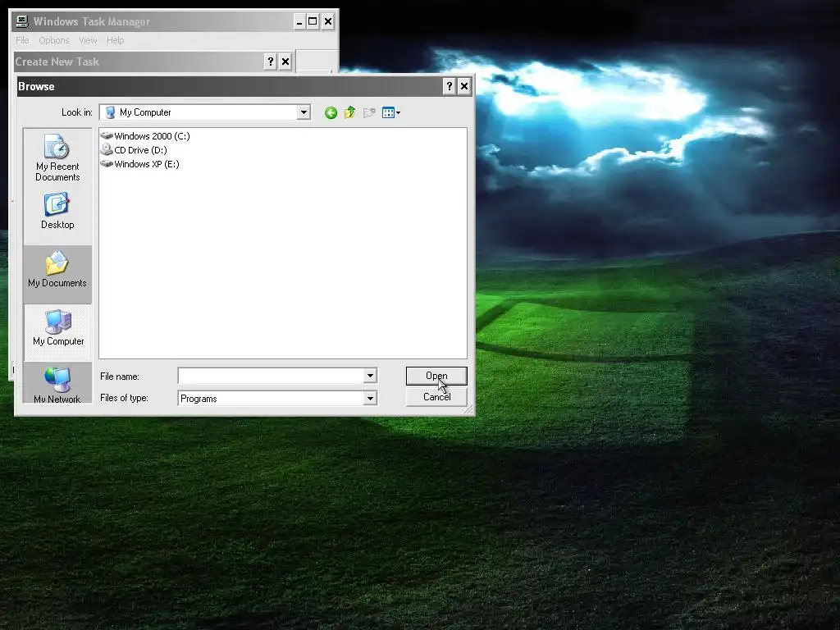Create a new folder icon
The width and height of the screenshot is (840, 630).
pyautogui.click(x=369, y=112)
